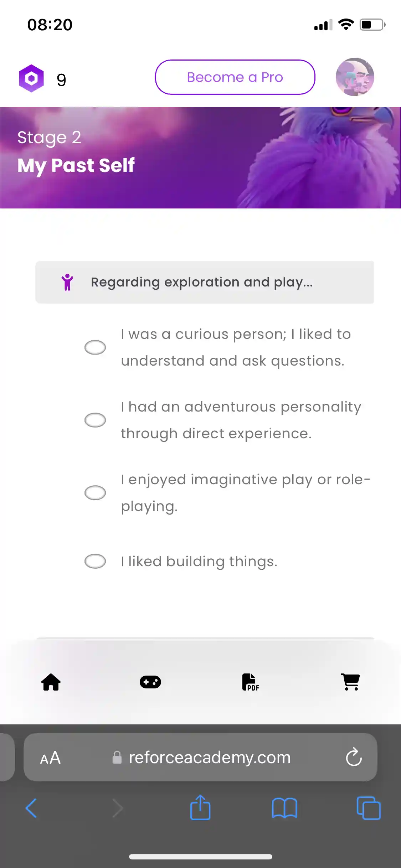Show all open Safari tabs
The height and width of the screenshot is (868, 401).
tap(369, 808)
